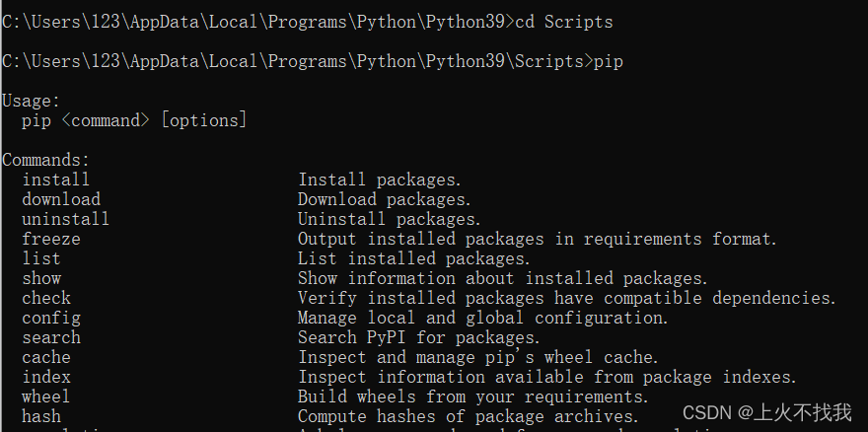868x432 pixels.
Task: Click the typed 'pip' command at the Scripts prompt
Action: pos(609,61)
